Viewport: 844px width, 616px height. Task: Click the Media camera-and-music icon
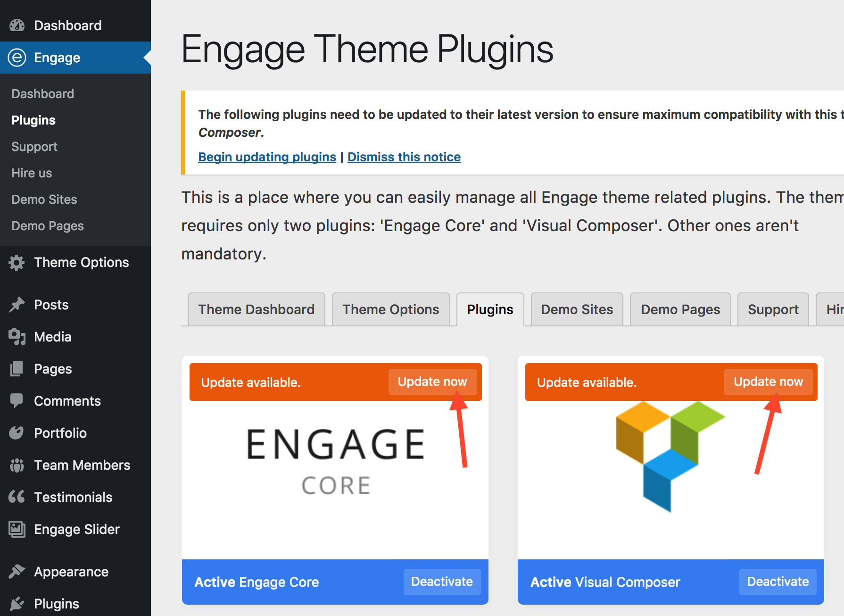[17, 337]
